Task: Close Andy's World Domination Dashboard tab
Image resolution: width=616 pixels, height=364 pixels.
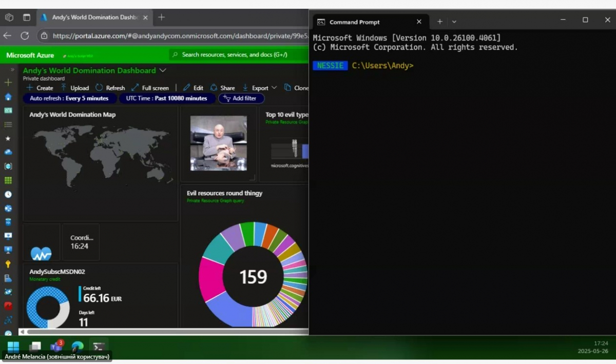Action: click(145, 17)
